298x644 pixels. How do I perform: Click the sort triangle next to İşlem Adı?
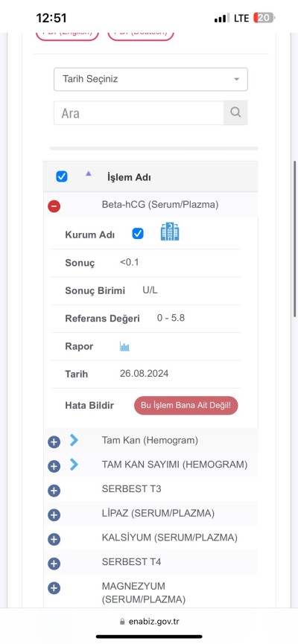pos(88,173)
